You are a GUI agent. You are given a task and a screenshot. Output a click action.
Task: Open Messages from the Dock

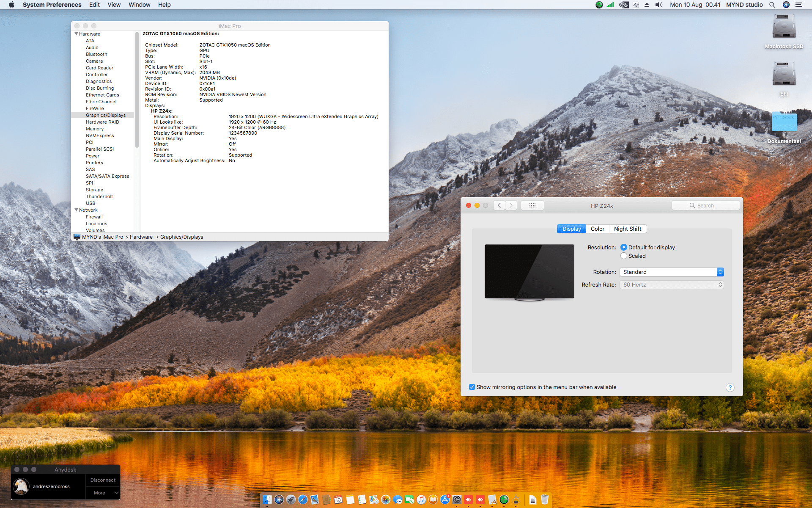point(398,500)
